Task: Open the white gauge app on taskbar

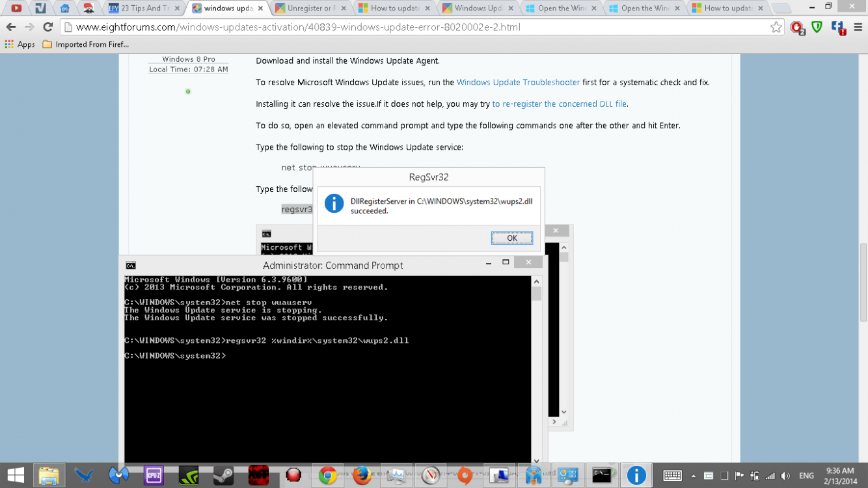Action: pyautogui.click(x=431, y=476)
